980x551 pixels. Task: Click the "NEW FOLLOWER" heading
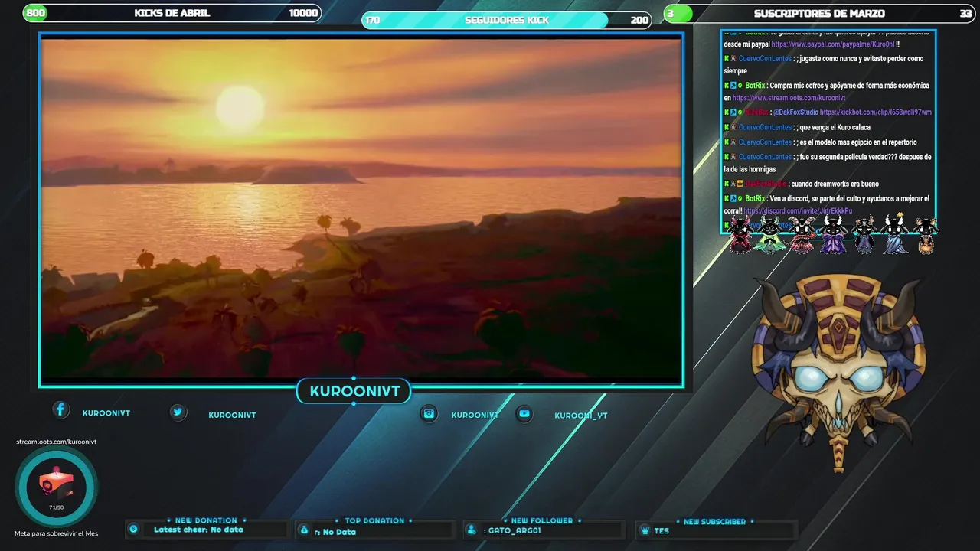(x=542, y=520)
